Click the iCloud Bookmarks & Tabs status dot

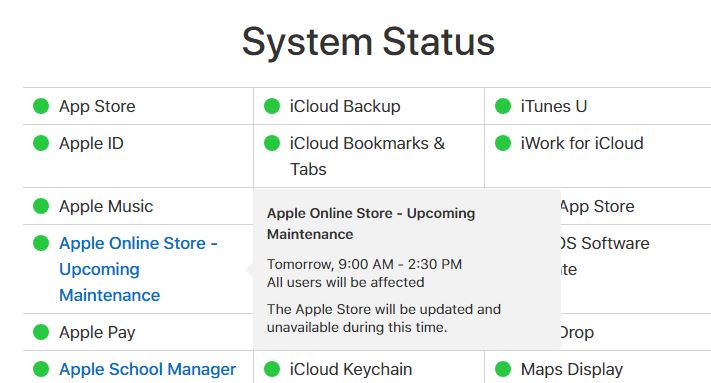click(x=272, y=143)
